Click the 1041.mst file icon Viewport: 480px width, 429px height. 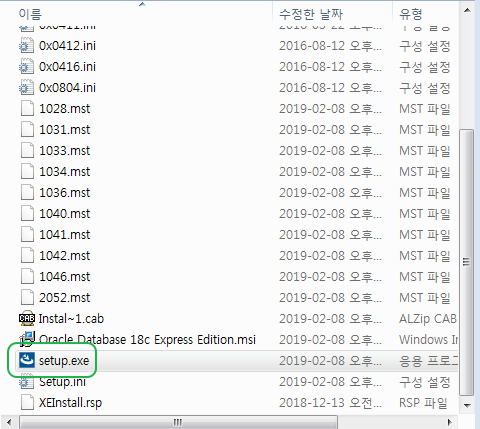click(x=27, y=235)
